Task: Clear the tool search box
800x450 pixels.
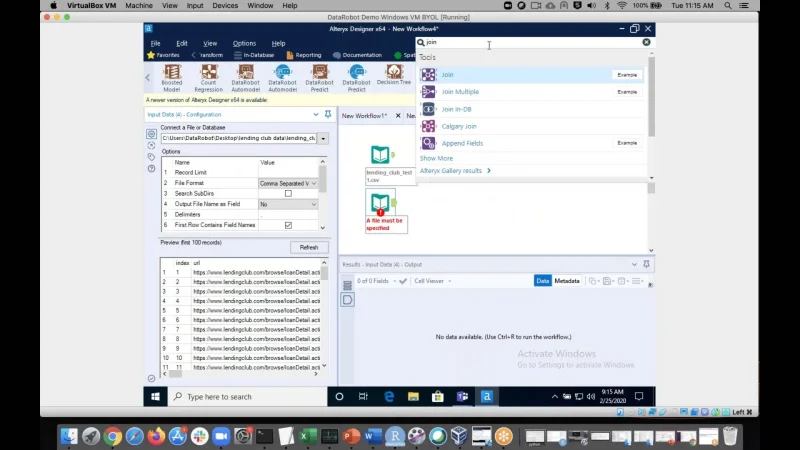Action: (646, 42)
